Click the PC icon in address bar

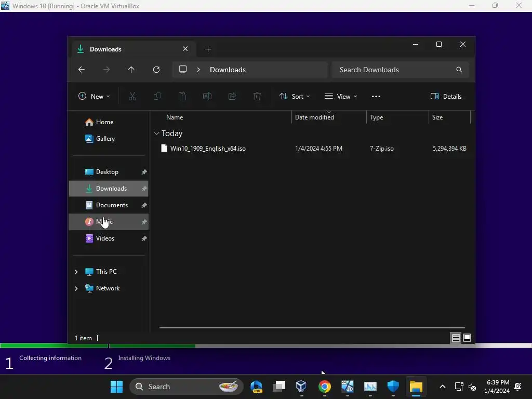tap(183, 69)
